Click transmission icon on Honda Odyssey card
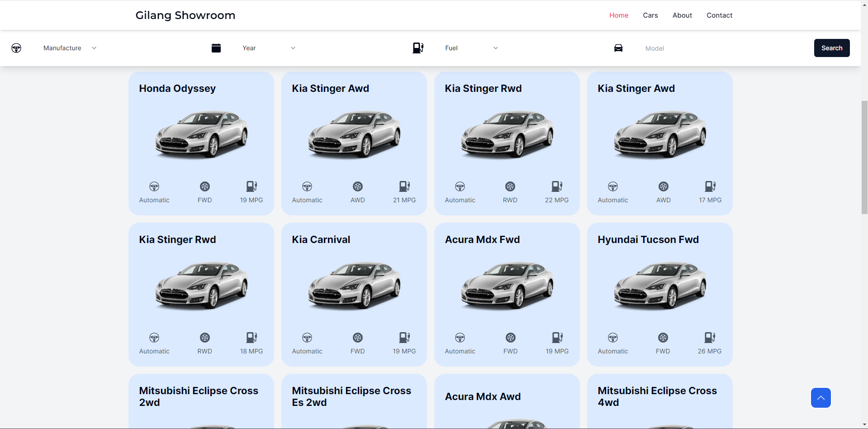 pos(154,186)
